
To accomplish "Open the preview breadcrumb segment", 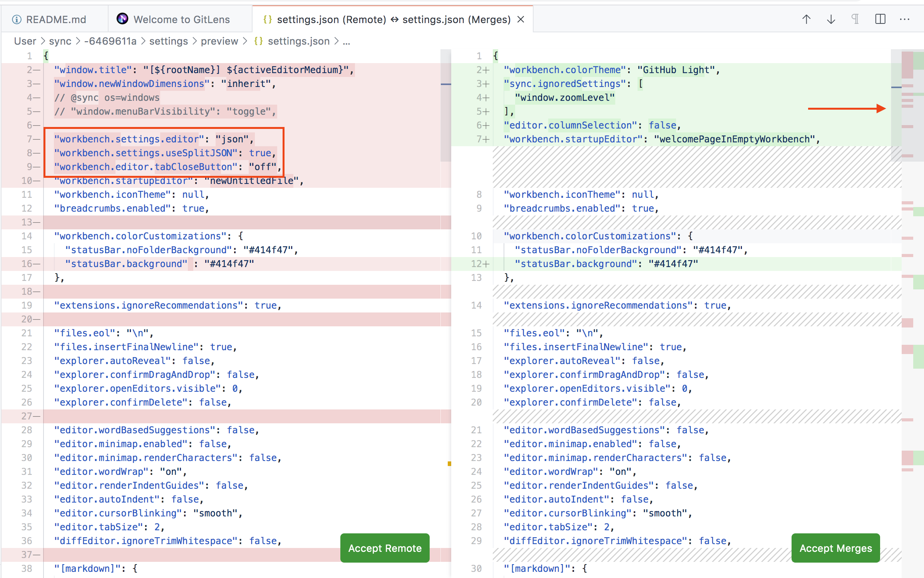I will pyautogui.click(x=219, y=41).
